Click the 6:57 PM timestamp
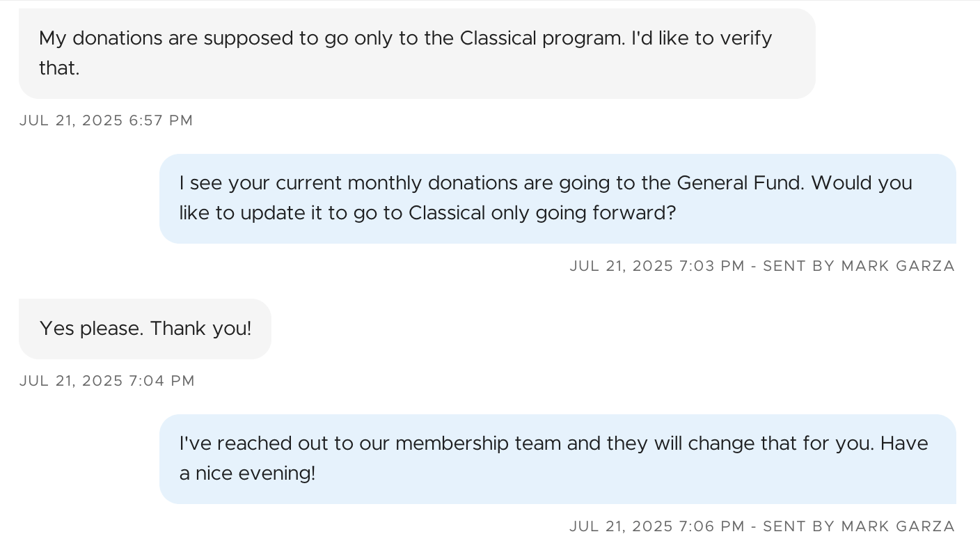 click(106, 120)
